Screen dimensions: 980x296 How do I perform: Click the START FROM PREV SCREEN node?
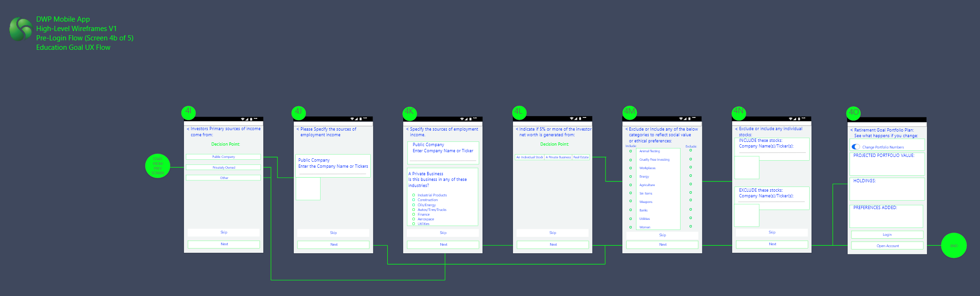pos(158,166)
